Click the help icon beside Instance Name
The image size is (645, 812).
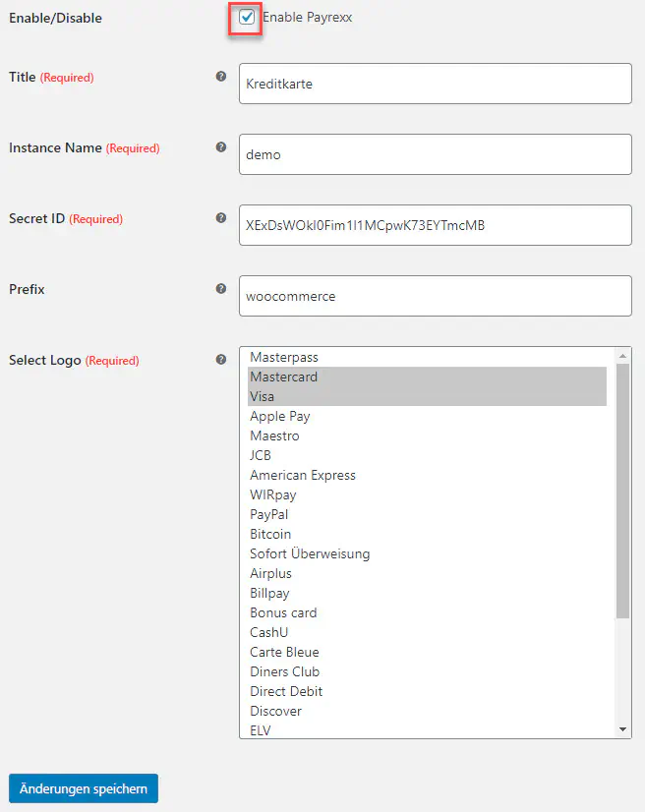point(221,146)
